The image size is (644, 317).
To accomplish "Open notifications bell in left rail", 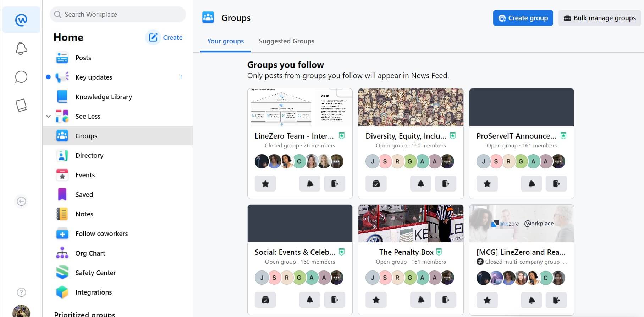I will coord(21,48).
